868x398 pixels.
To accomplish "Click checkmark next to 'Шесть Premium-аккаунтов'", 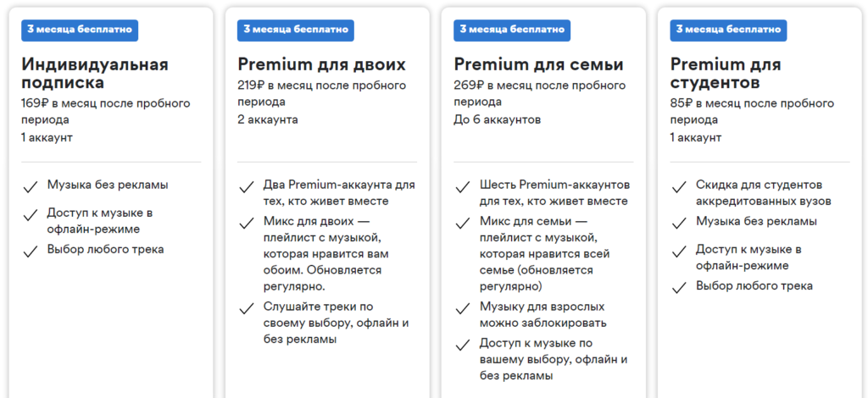I will click(463, 186).
